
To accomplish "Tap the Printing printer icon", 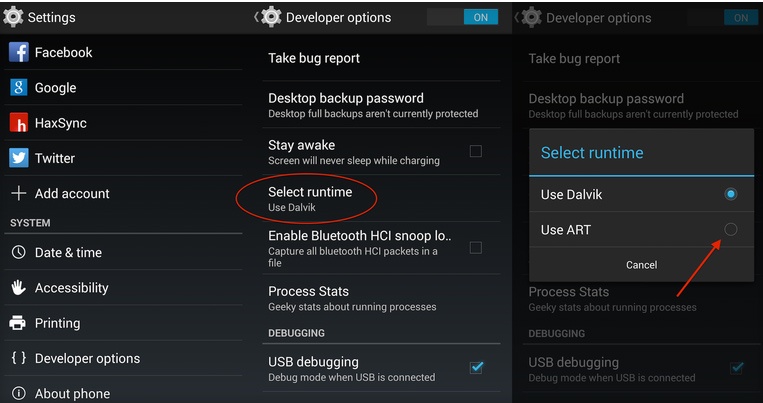I will coord(18,323).
